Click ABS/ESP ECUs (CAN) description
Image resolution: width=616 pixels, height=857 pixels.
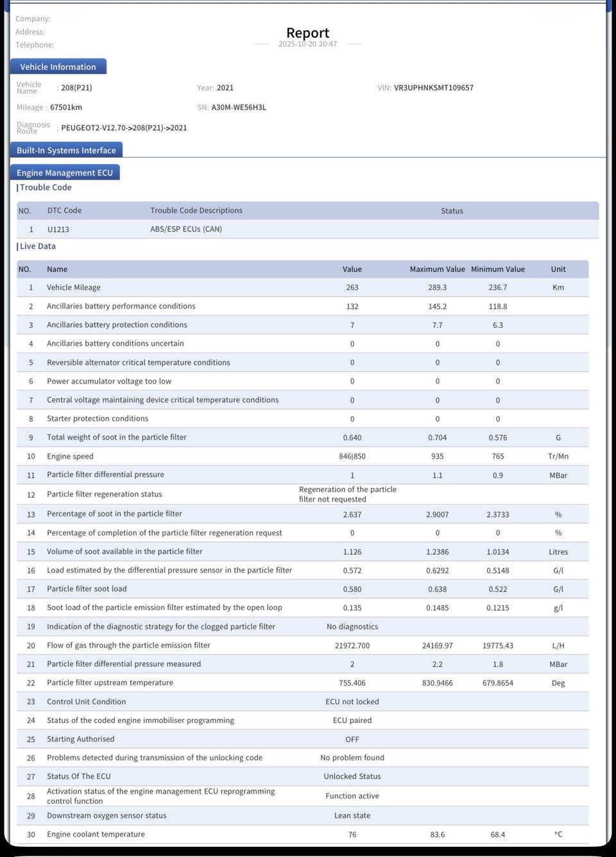(186, 229)
